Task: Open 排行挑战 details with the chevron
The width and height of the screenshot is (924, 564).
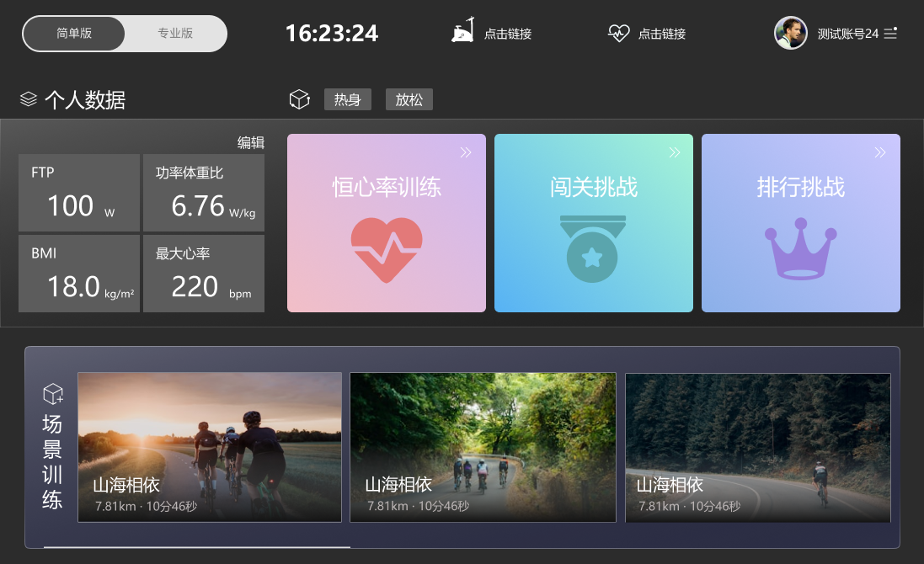Action: tap(880, 152)
